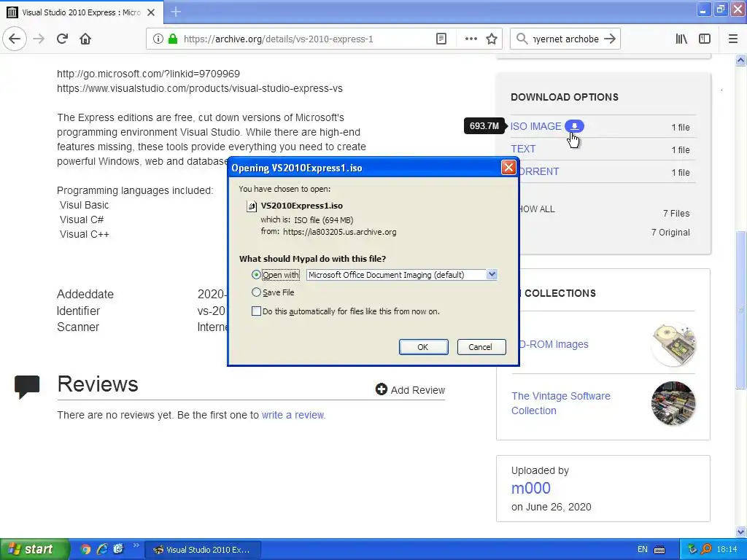Click OK in the download dialog
Screen dimensions: 747x560
click(423, 347)
